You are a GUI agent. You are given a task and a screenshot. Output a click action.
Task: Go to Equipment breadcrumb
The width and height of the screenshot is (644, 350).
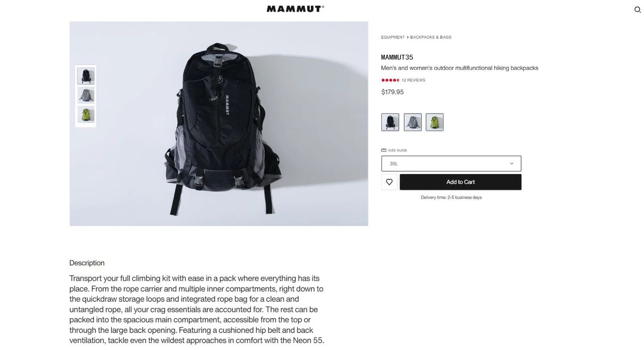pyautogui.click(x=393, y=37)
